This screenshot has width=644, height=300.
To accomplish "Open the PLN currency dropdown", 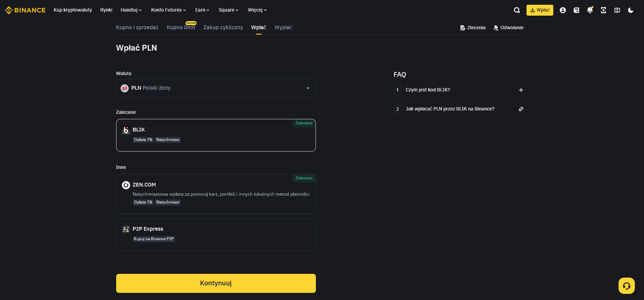I will click(x=216, y=88).
